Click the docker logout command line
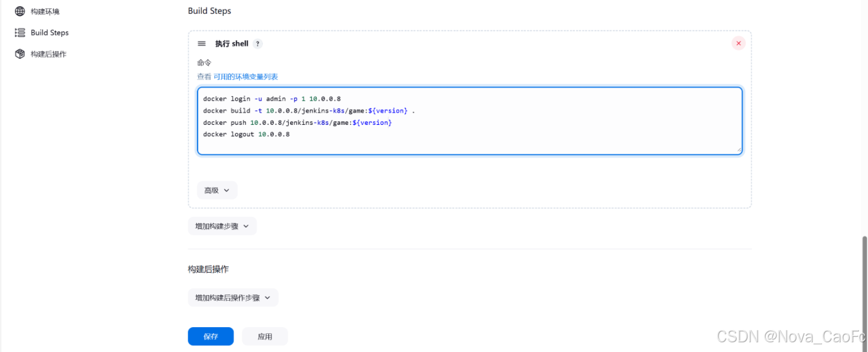The height and width of the screenshot is (352, 868). (x=246, y=134)
